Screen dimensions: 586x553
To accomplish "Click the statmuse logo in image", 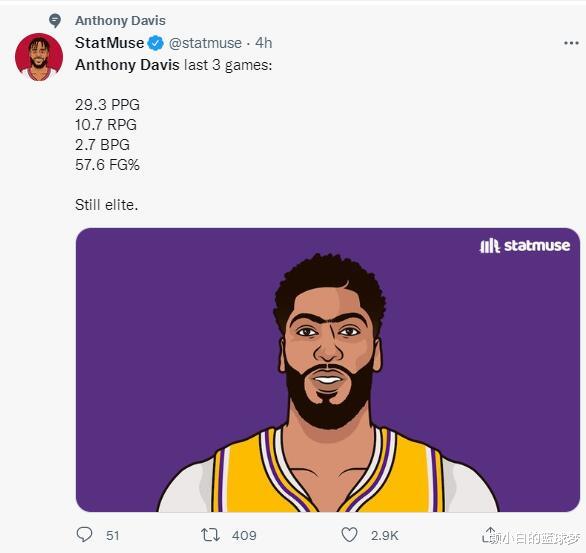I will point(525,245).
